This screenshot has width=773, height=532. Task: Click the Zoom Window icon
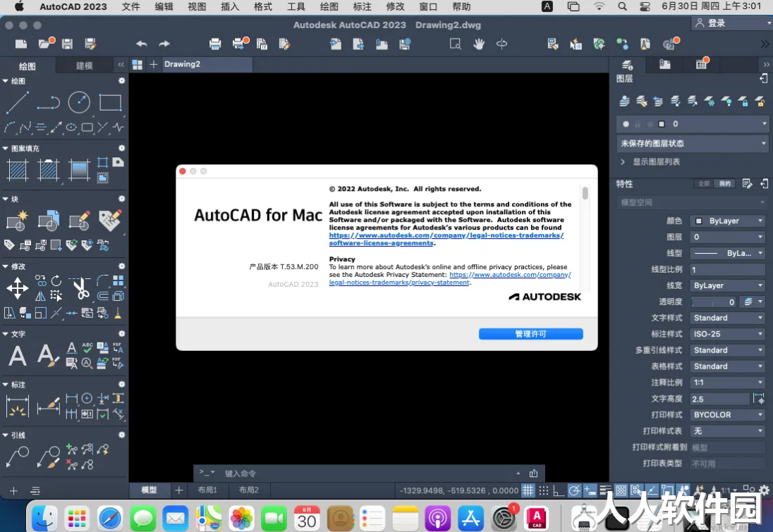click(456, 44)
